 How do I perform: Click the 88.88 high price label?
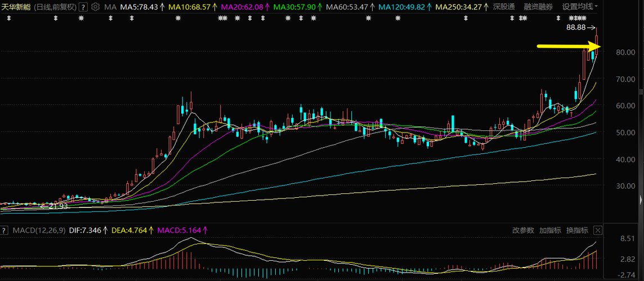pos(575,28)
